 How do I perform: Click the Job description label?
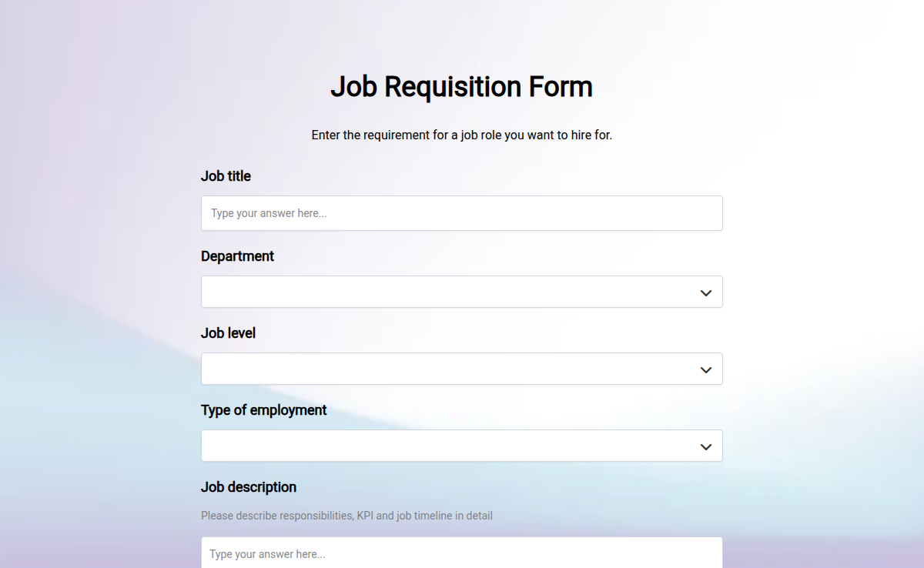(x=249, y=487)
